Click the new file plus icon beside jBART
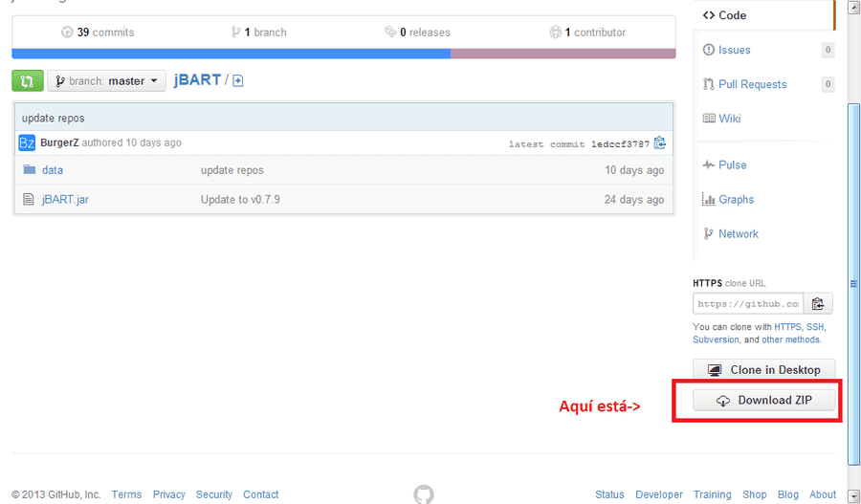 (238, 81)
